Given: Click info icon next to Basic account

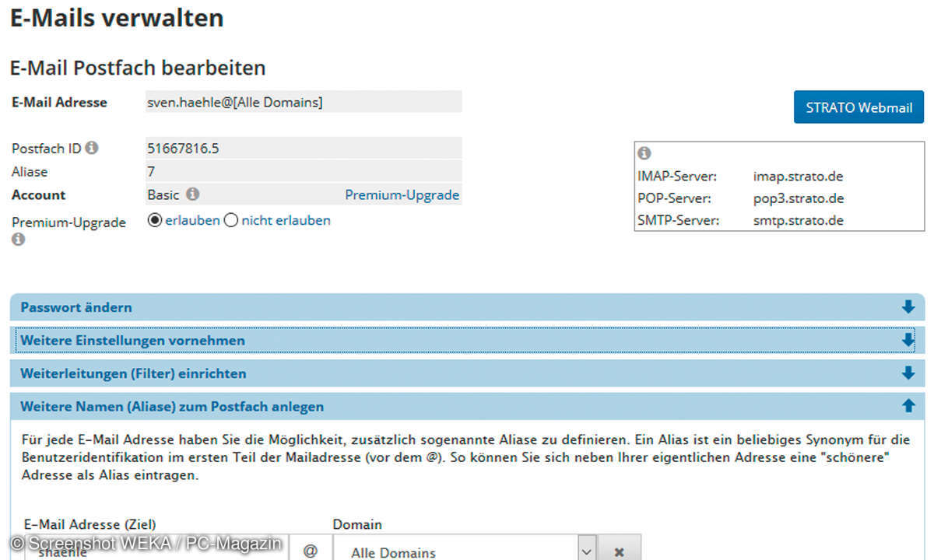Looking at the screenshot, I should 192,194.
